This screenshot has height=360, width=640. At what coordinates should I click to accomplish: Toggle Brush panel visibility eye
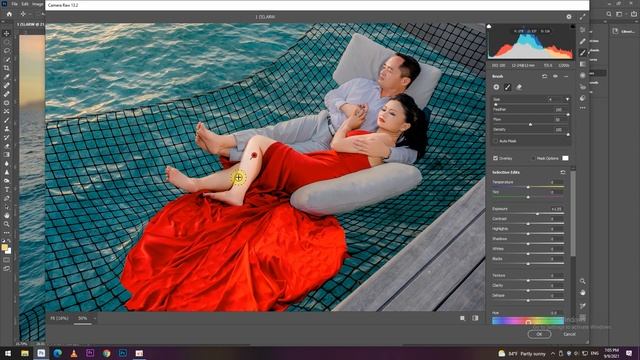coord(555,76)
